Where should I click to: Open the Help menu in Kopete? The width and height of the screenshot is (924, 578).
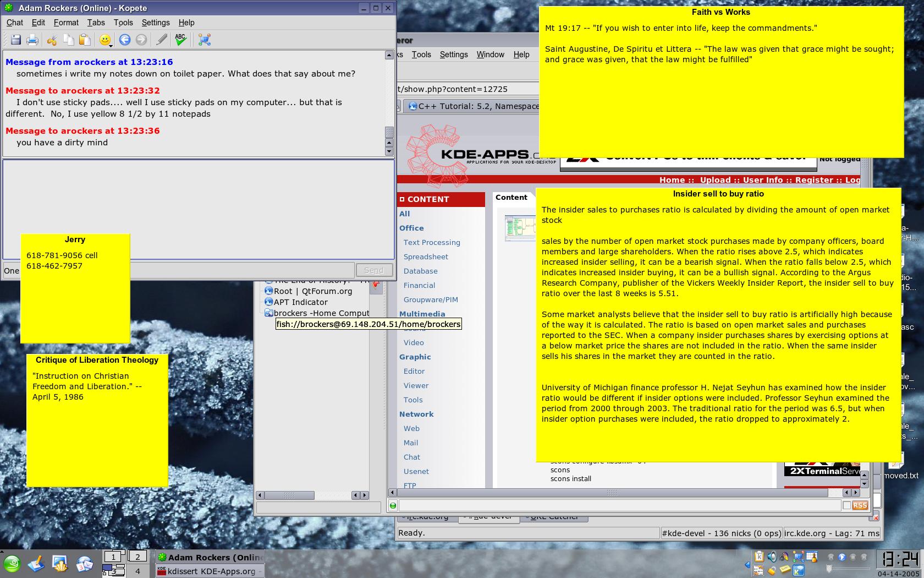[x=186, y=23]
